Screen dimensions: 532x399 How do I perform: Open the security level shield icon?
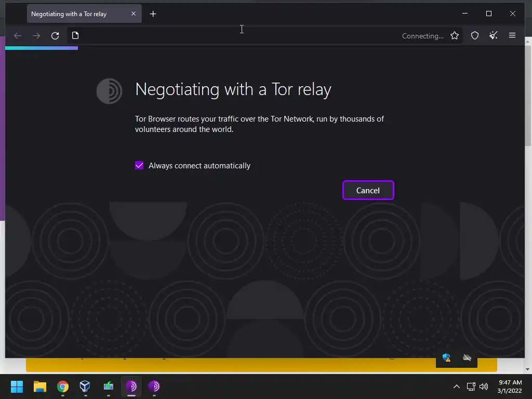475,36
